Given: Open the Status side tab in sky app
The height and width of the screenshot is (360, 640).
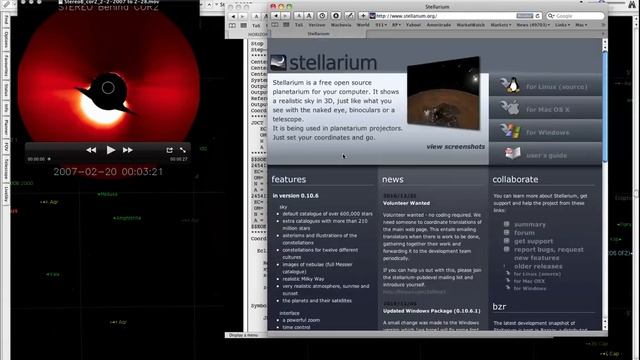Looking at the screenshot, I should 6,90.
